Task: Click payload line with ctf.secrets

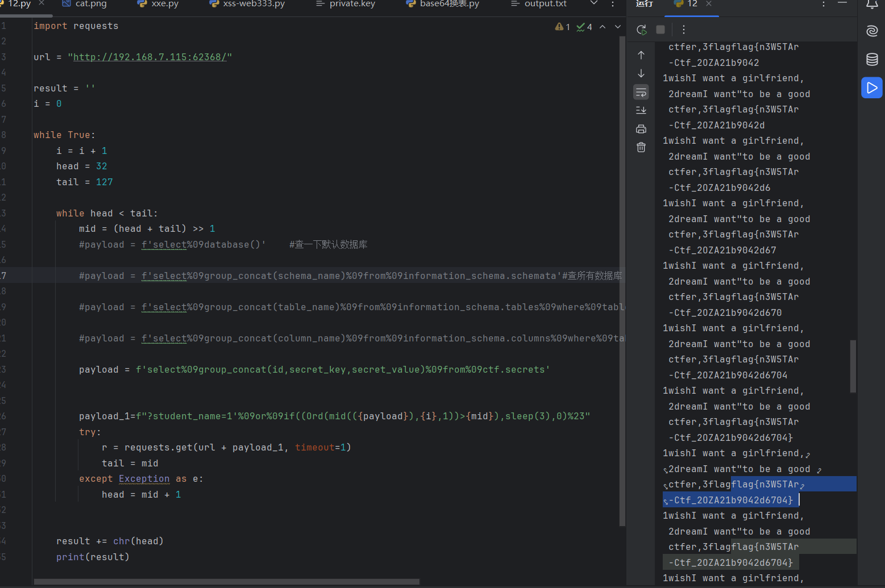Action: coord(314,370)
